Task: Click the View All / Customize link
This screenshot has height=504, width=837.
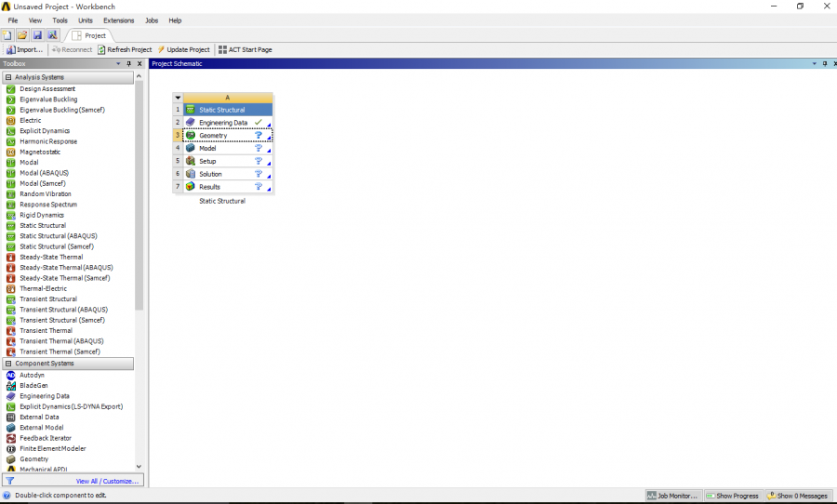Action: pyautogui.click(x=107, y=481)
